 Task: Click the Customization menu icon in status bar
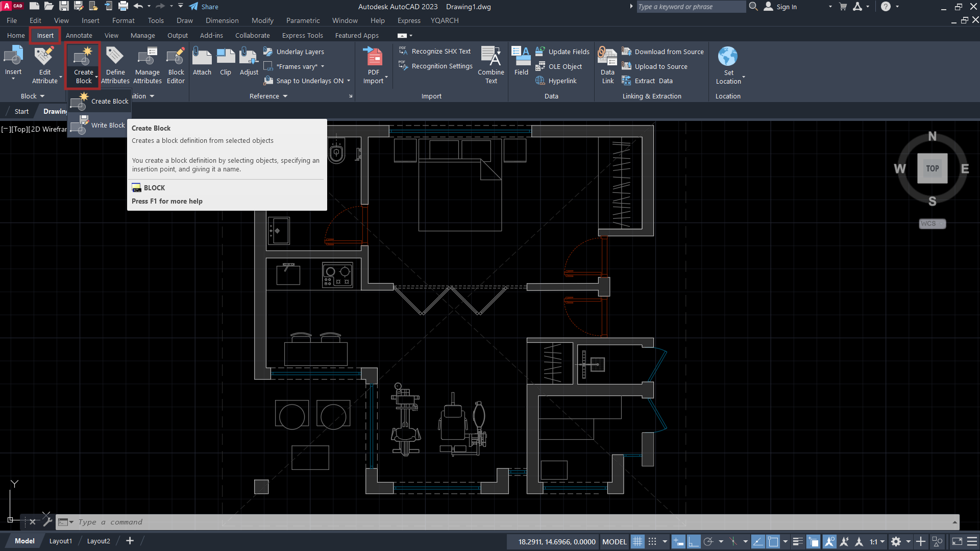[x=972, y=542]
